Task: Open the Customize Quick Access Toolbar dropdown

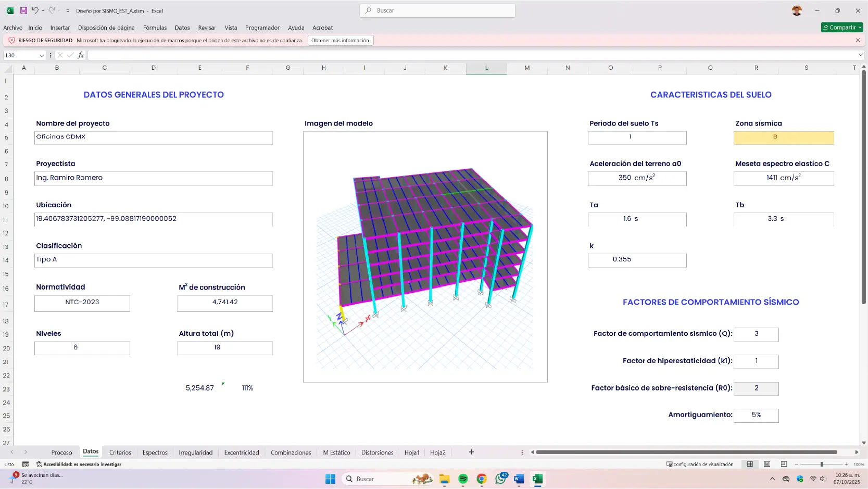Action: [x=68, y=11]
